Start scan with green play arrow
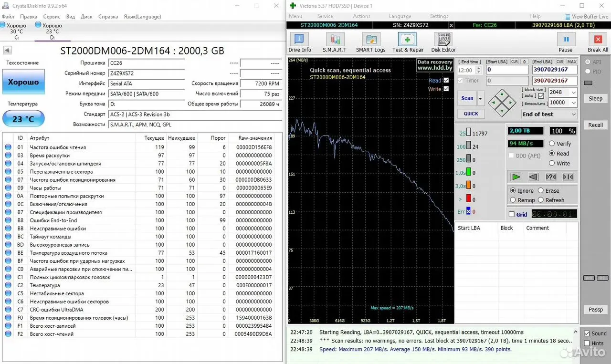 coord(516,177)
